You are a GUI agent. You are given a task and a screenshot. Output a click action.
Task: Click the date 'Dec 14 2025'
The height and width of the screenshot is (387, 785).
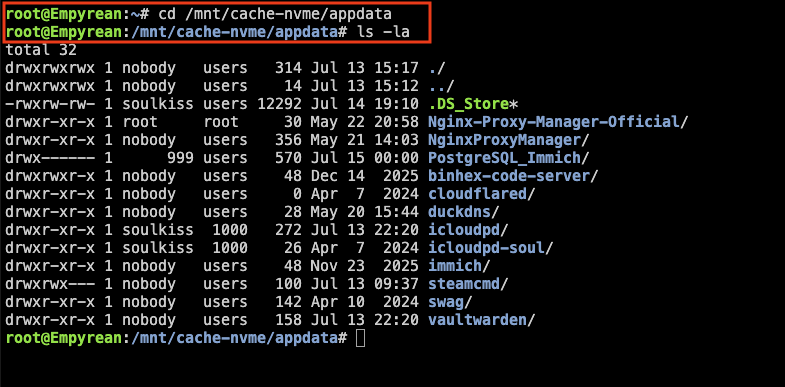point(364,176)
